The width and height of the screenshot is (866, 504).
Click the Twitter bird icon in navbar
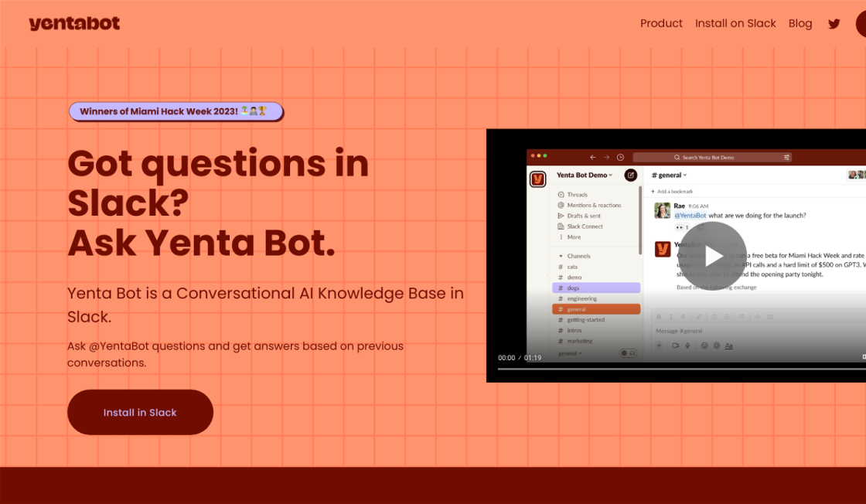[834, 23]
